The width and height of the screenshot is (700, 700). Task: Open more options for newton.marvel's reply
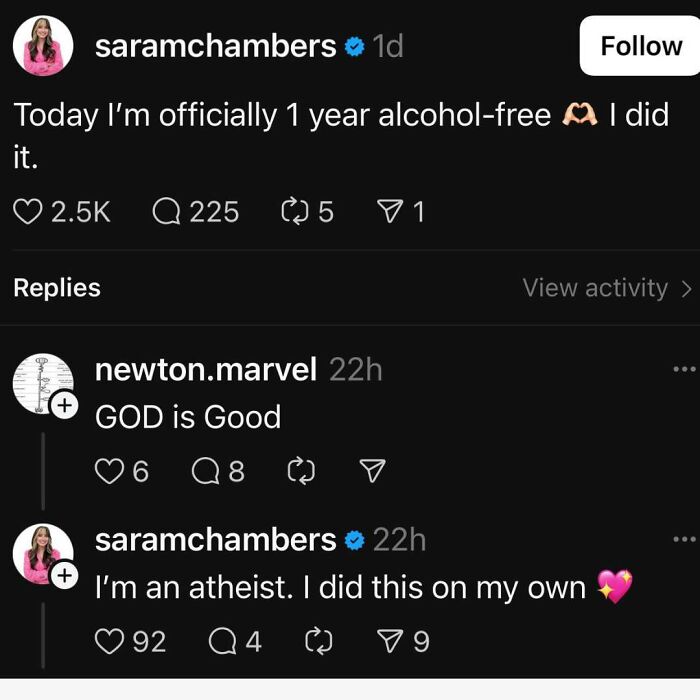tap(684, 370)
